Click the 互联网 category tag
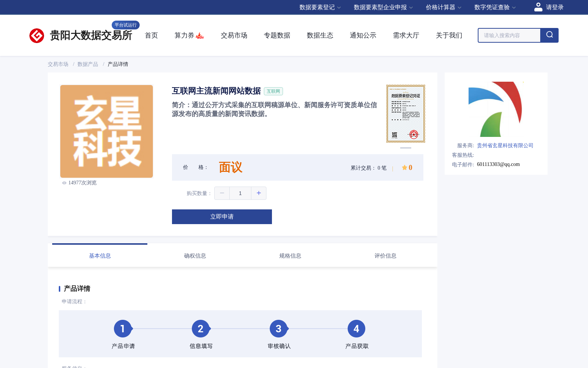 (x=273, y=91)
